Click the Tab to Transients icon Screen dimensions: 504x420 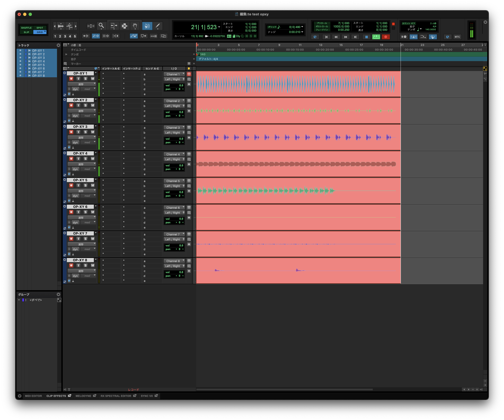[86, 36]
